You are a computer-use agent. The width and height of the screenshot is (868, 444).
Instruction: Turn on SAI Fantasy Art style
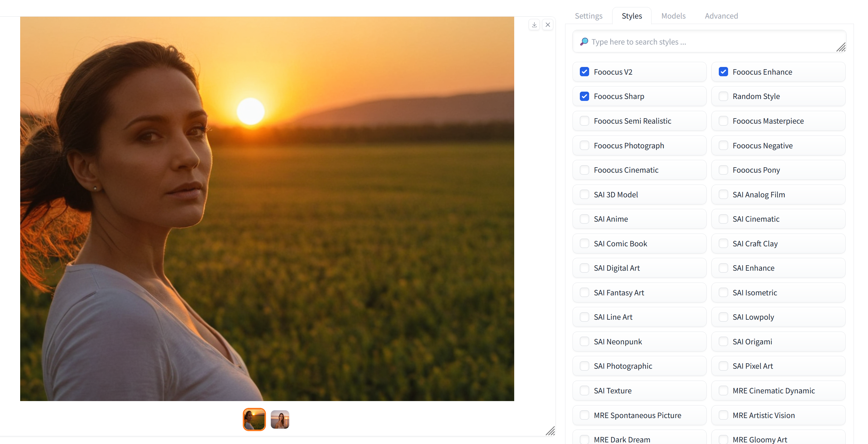click(x=584, y=292)
